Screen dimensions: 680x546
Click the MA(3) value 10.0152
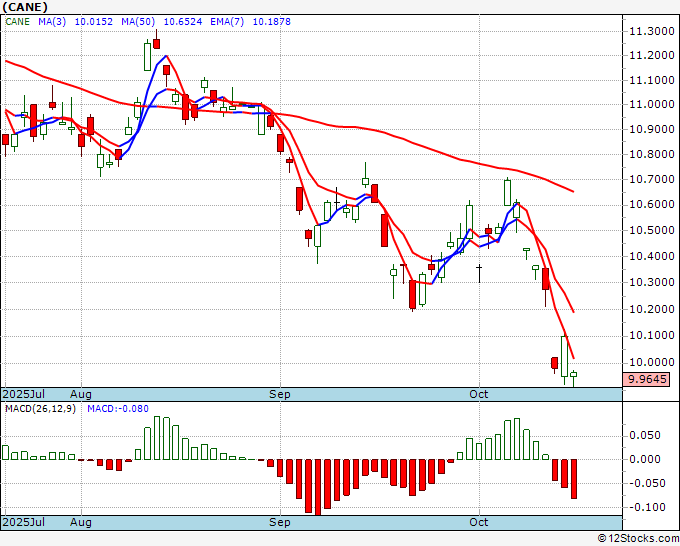pos(94,22)
